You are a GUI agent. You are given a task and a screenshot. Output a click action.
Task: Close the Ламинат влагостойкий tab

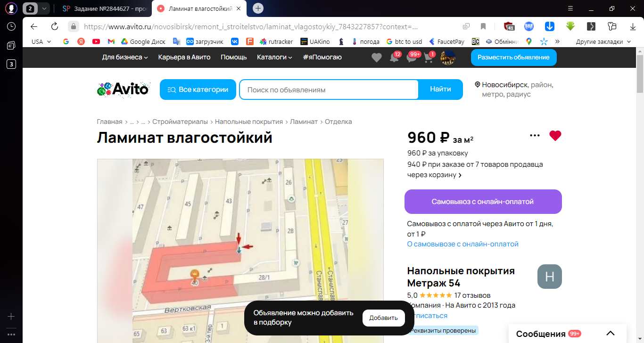239,8
